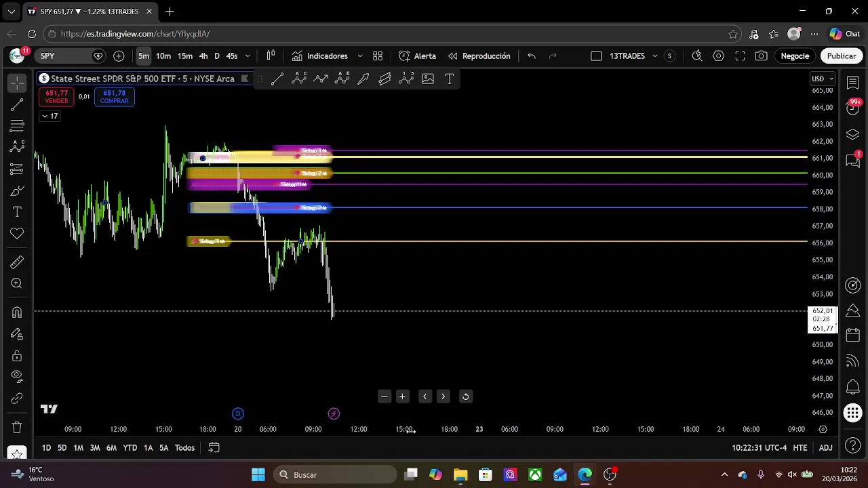
Task: Toggle stay in drawing mode
Action: [17, 334]
